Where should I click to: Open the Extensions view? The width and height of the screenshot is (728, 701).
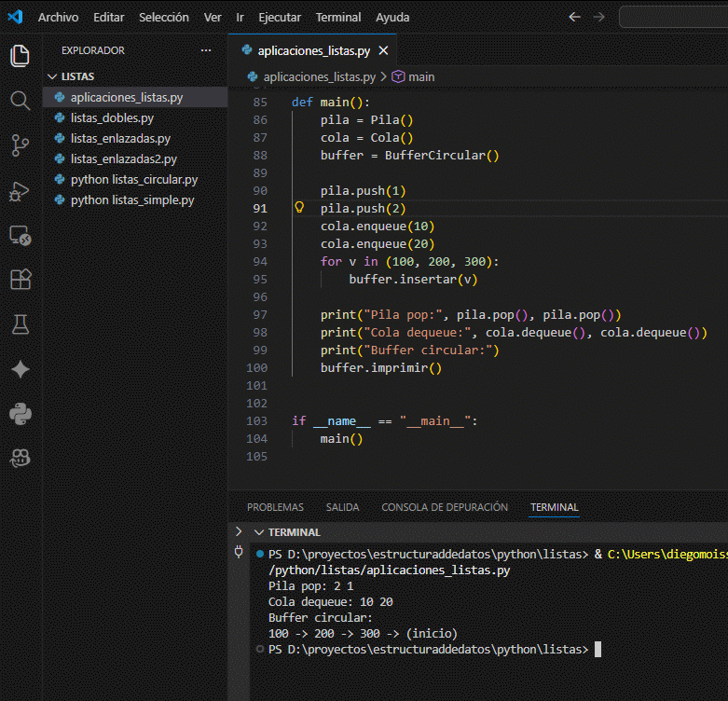[20, 280]
